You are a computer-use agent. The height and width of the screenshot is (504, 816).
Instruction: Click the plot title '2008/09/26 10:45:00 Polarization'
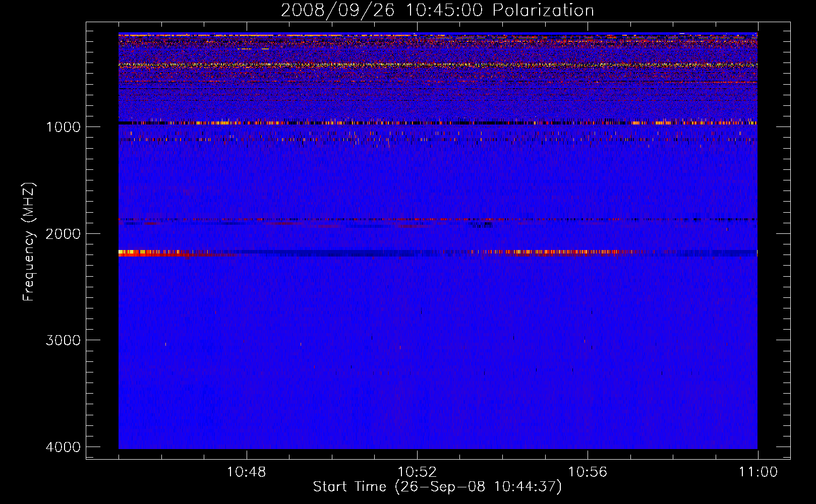pos(437,10)
